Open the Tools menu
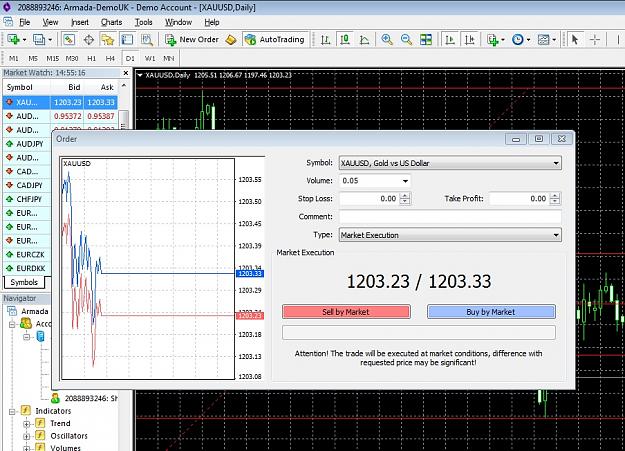 (143, 22)
